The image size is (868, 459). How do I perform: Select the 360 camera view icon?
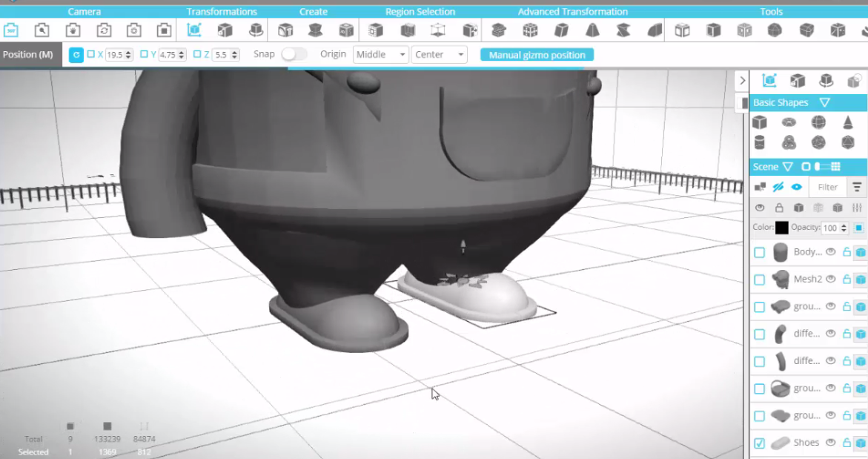[11, 30]
